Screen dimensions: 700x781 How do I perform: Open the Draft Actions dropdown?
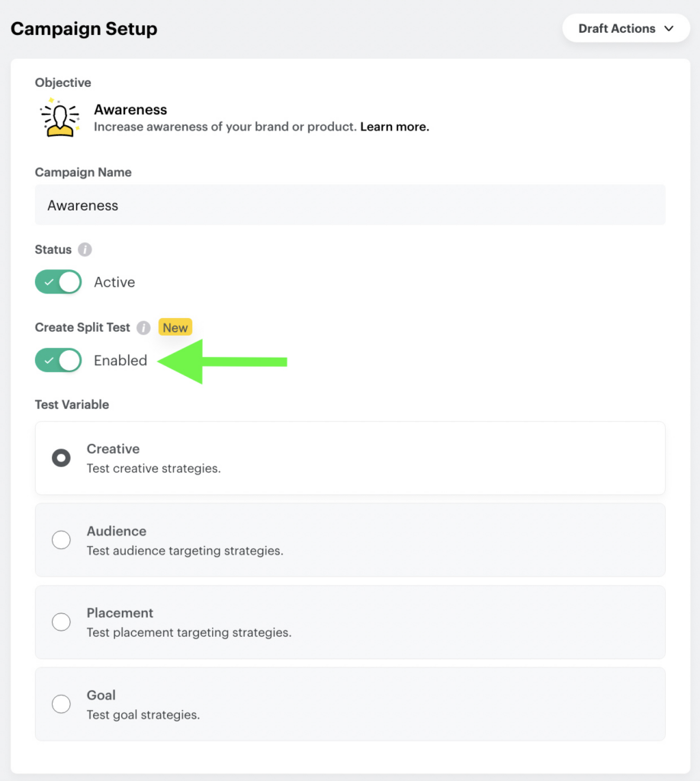[625, 28]
